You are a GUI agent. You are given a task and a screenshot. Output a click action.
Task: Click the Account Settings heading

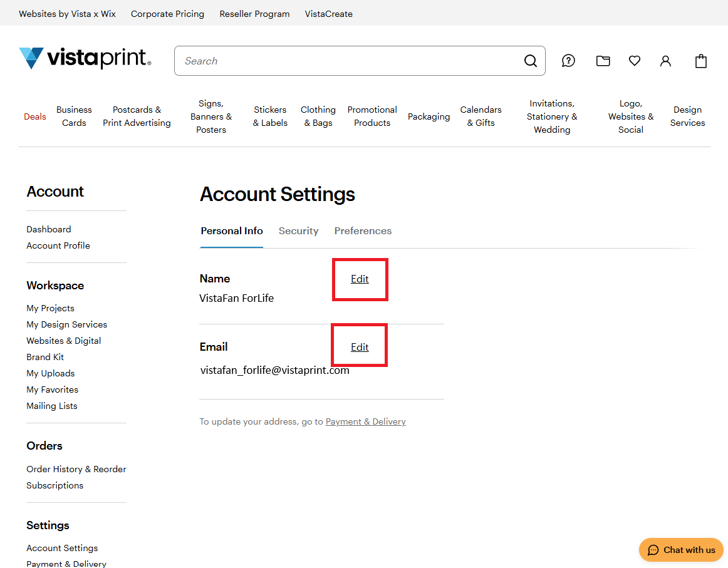(x=278, y=194)
